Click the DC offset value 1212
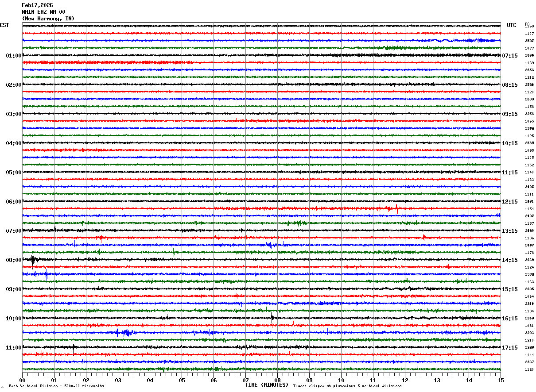The height and width of the screenshot is (392, 536). click(x=529, y=77)
